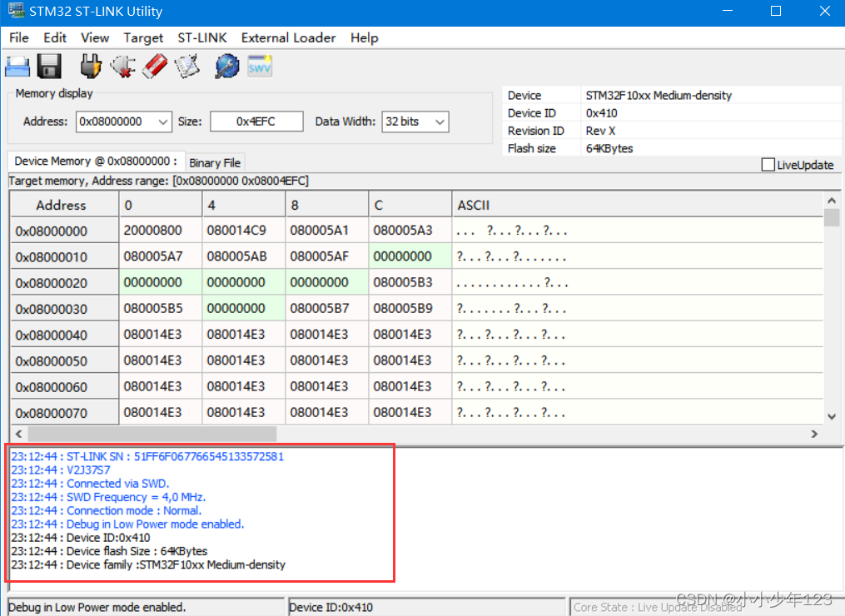Select cell 080005B9 in row 0x08000030
The width and height of the screenshot is (845, 616).
(410, 308)
